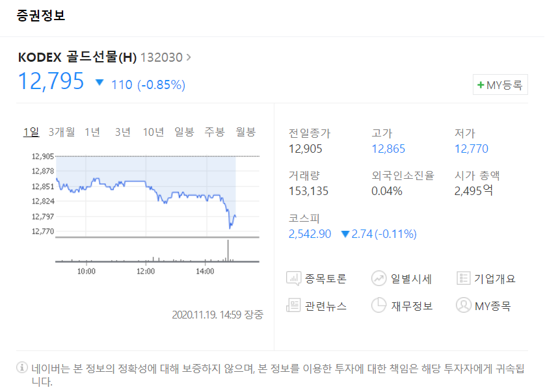545x392 pixels.
Task: Open the 종목토론 discussion chart icon
Action: [x=294, y=279]
